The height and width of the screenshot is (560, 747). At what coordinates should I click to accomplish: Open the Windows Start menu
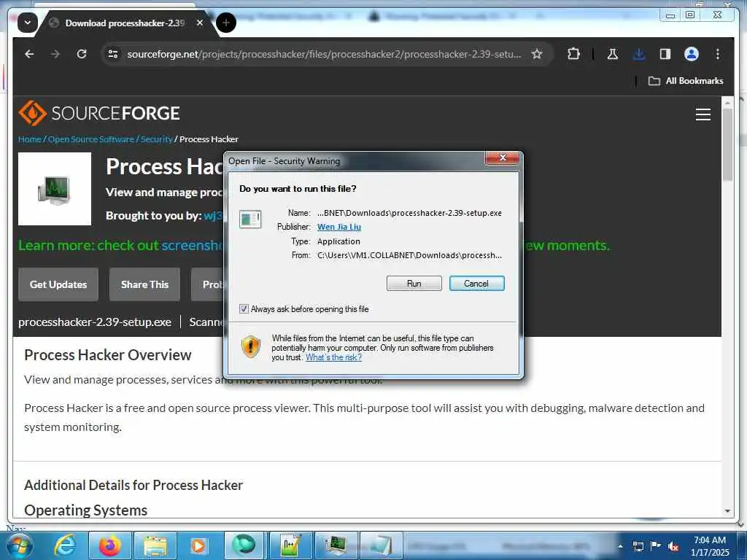click(x=19, y=545)
